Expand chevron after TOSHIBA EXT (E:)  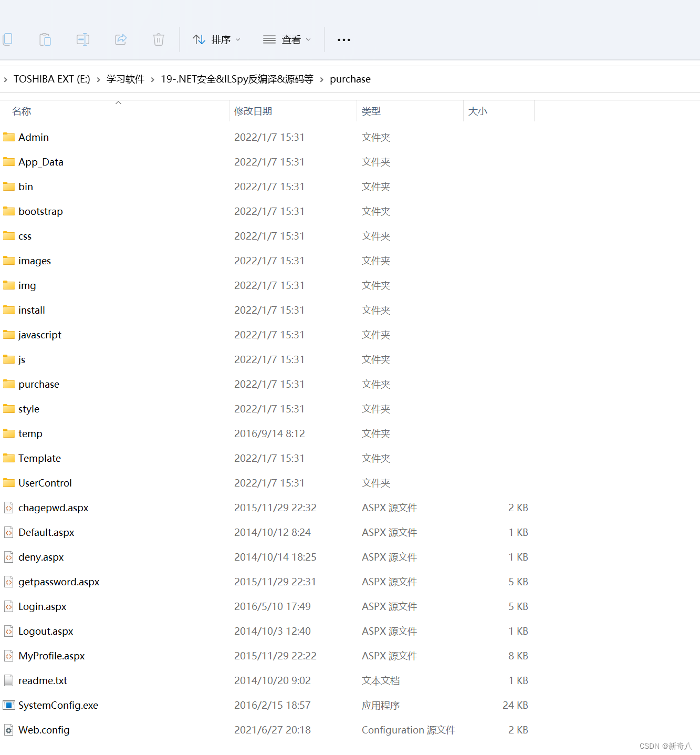[x=98, y=80]
